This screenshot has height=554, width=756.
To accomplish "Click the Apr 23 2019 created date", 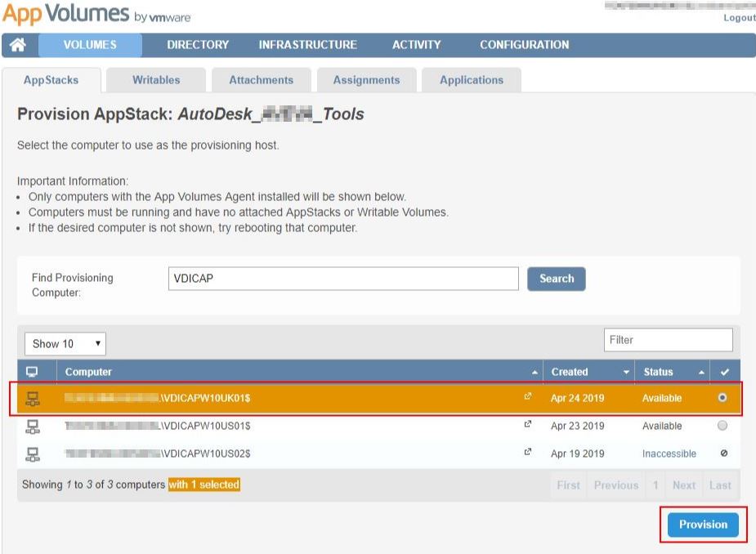I will click(578, 427).
